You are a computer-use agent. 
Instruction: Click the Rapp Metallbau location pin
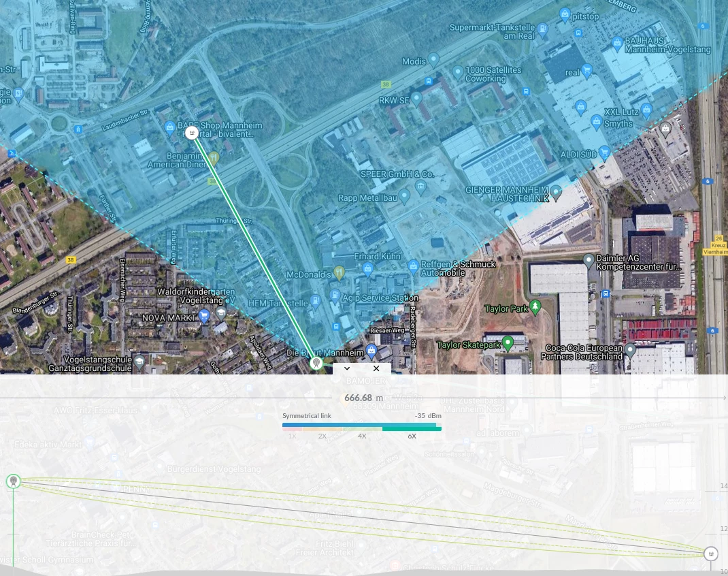404,196
